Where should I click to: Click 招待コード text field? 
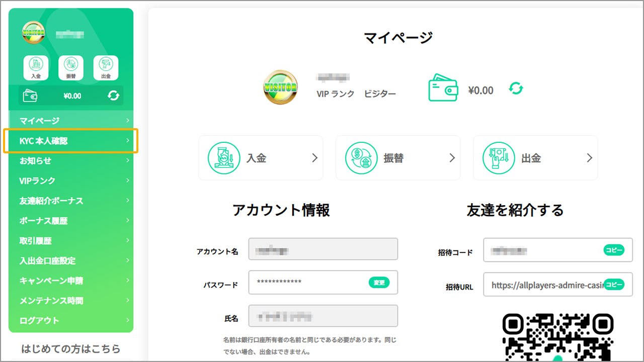[557, 250]
